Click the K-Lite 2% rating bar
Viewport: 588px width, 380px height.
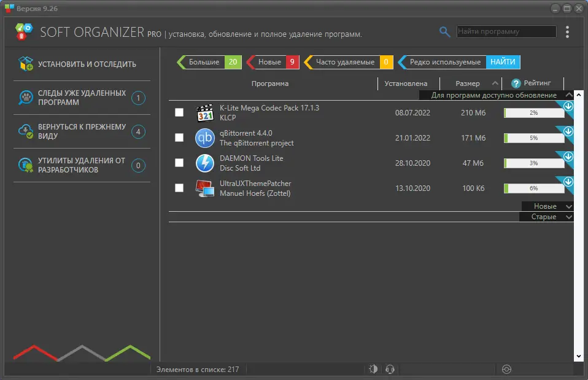534,112
